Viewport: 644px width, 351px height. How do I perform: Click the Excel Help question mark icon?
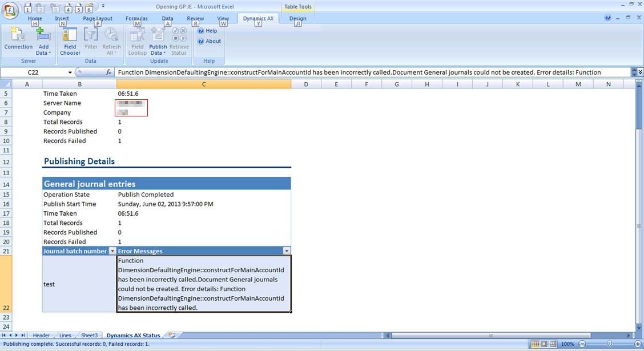[607, 18]
